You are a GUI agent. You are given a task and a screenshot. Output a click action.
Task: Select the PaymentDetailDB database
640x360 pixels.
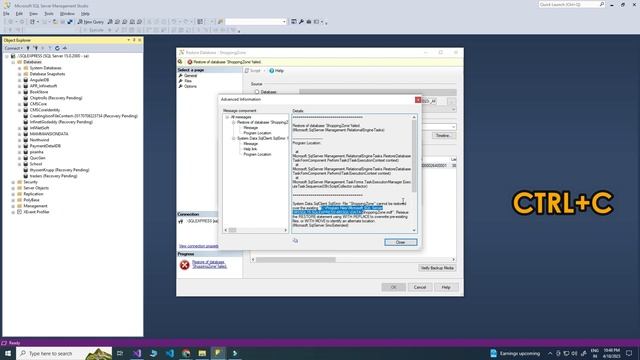tap(45, 146)
